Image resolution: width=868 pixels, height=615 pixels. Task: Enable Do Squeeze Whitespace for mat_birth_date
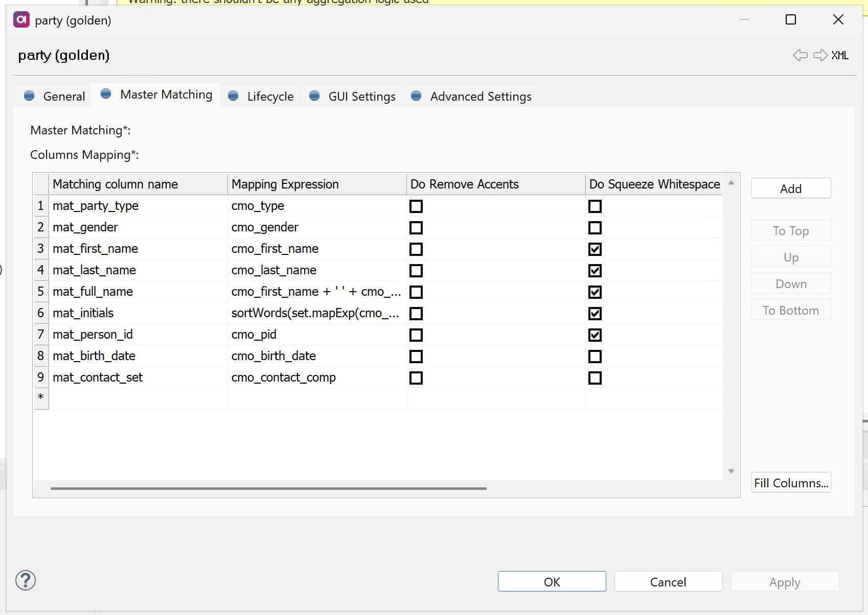pyautogui.click(x=595, y=356)
